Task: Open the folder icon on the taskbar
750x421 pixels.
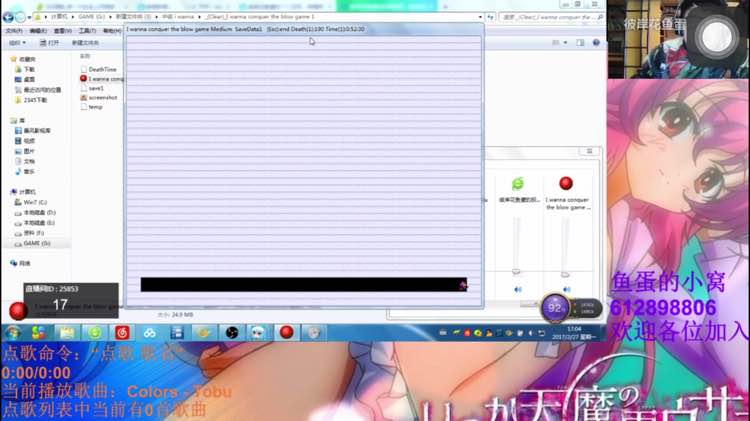Action: click(66, 332)
